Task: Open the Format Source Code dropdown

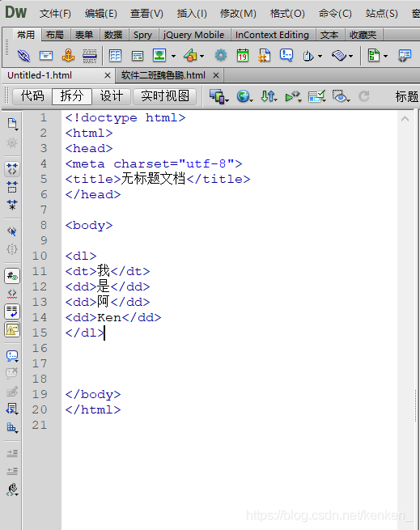Action: click(x=12, y=489)
